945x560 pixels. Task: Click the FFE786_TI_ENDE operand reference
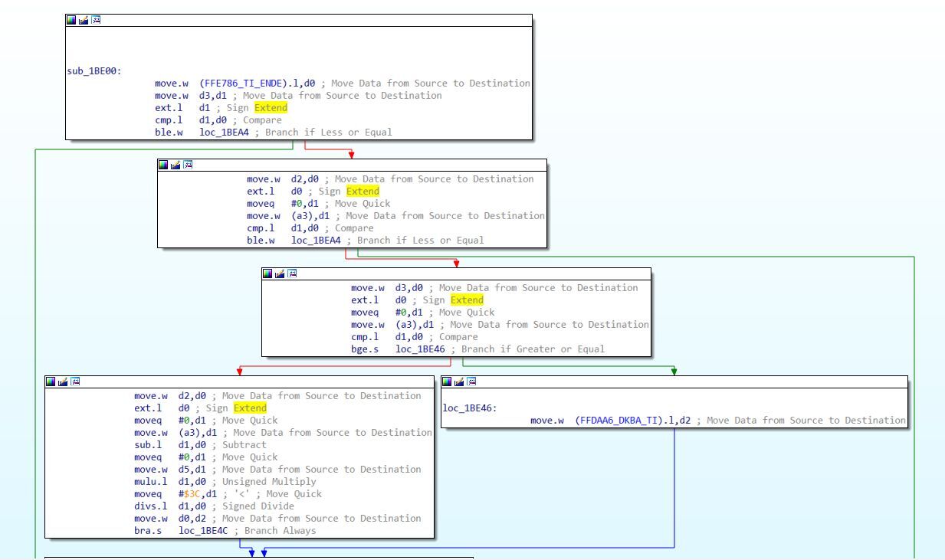(243, 84)
